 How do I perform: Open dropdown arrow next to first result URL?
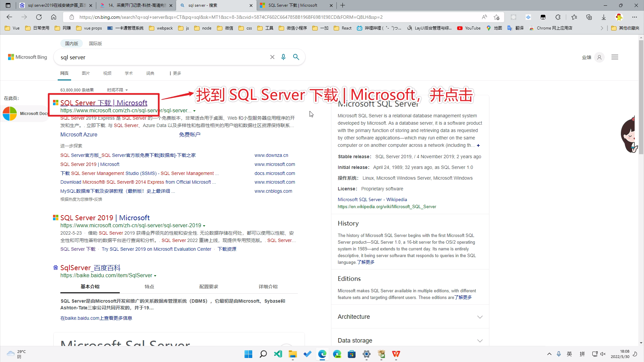[194, 111]
